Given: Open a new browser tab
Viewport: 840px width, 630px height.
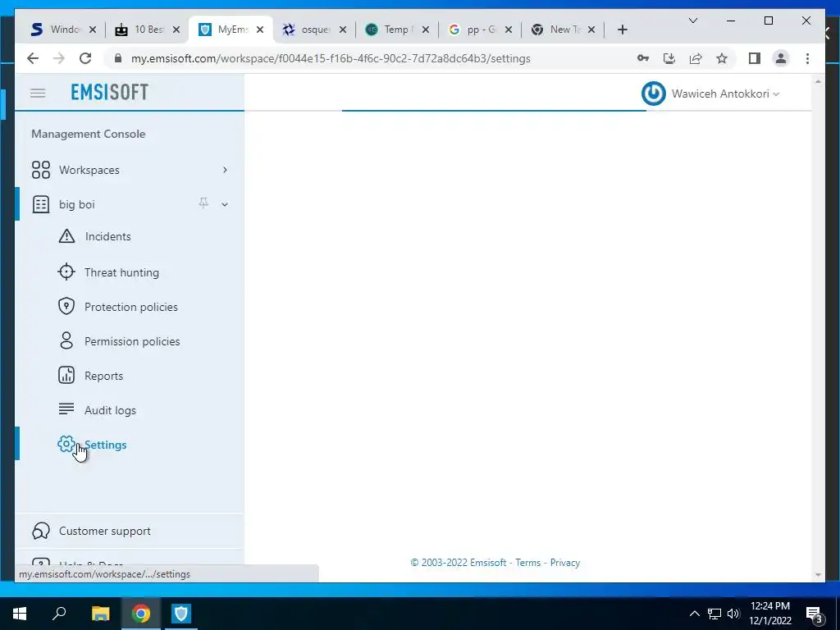Looking at the screenshot, I should tap(622, 30).
